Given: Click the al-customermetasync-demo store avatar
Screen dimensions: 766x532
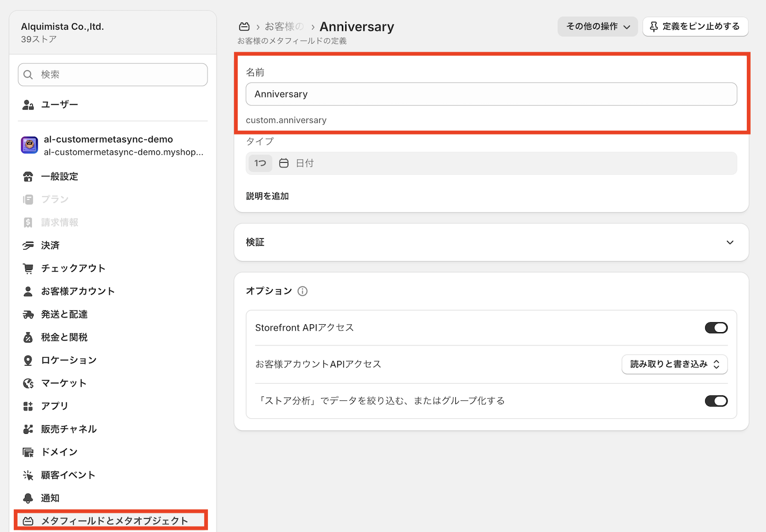Looking at the screenshot, I should coord(29,145).
